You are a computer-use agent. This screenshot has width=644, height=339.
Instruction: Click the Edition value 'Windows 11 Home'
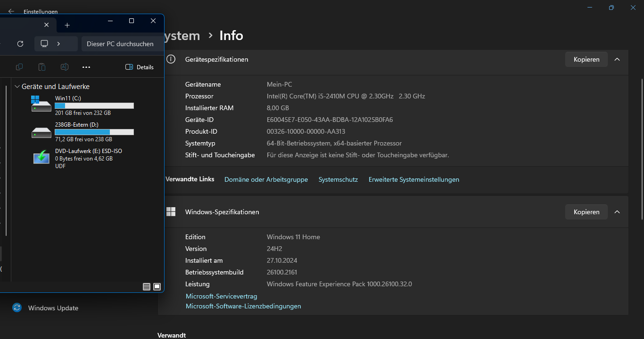pyautogui.click(x=293, y=237)
